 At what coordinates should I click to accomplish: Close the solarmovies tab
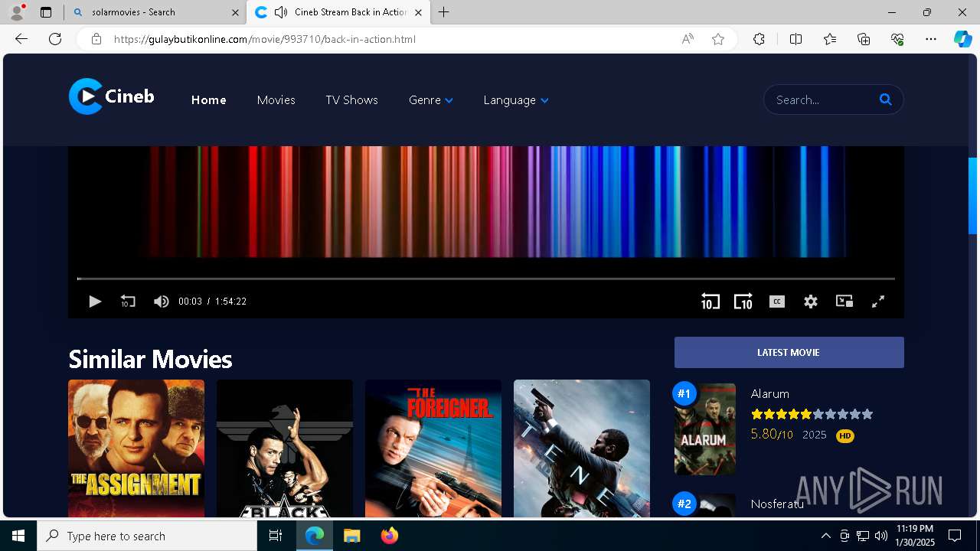click(x=234, y=12)
